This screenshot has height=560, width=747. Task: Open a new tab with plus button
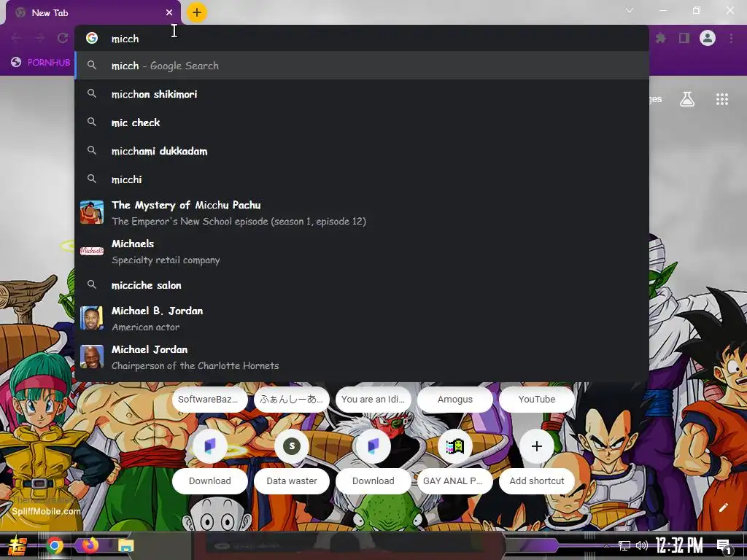coord(197,12)
